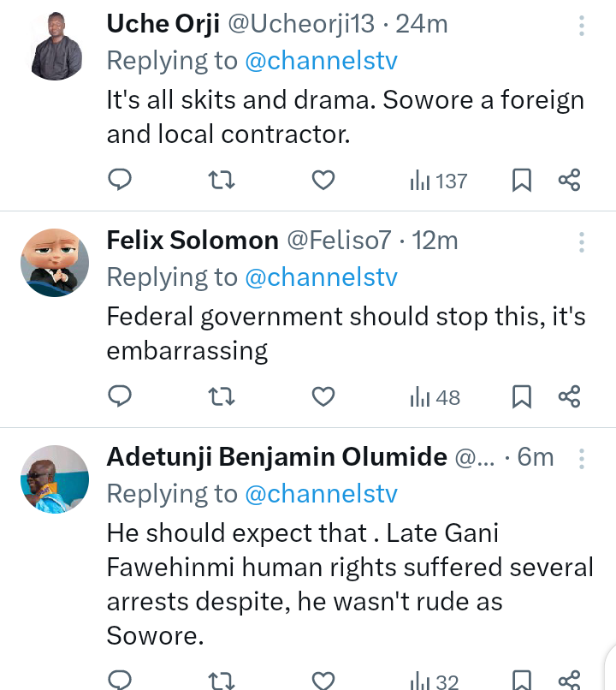Open more options for Adetunji's tweet
The image size is (616, 690).
pyautogui.click(x=582, y=459)
